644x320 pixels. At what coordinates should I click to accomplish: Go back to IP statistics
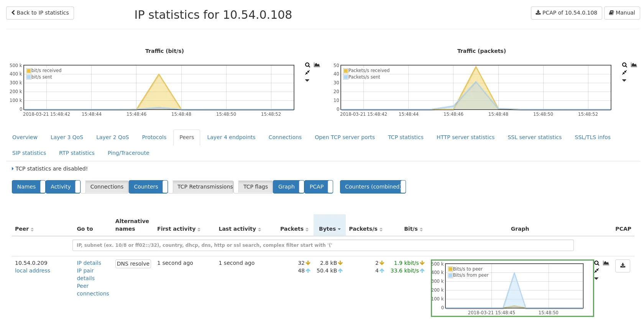tap(40, 13)
